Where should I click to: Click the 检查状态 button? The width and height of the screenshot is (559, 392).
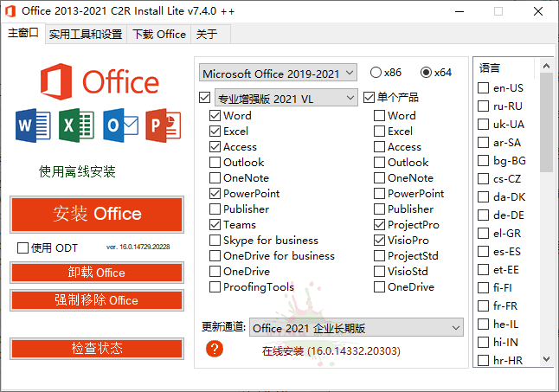[97, 349]
